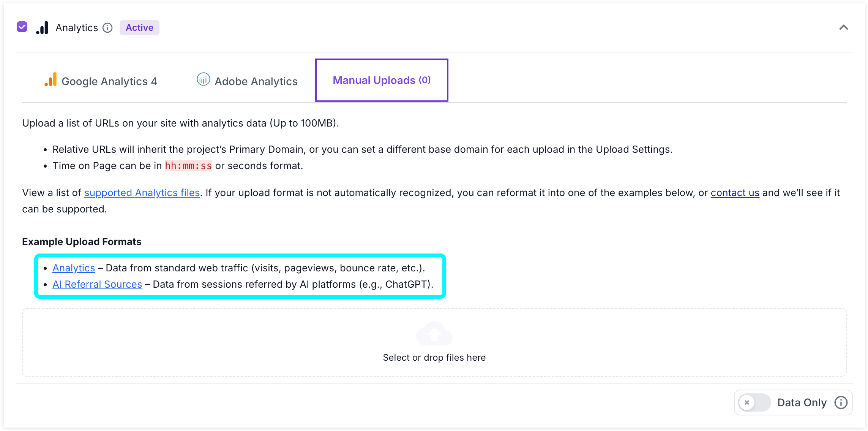Uncheck the Analytics integration checkbox
This screenshot has height=431, width=868.
coord(22,27)
